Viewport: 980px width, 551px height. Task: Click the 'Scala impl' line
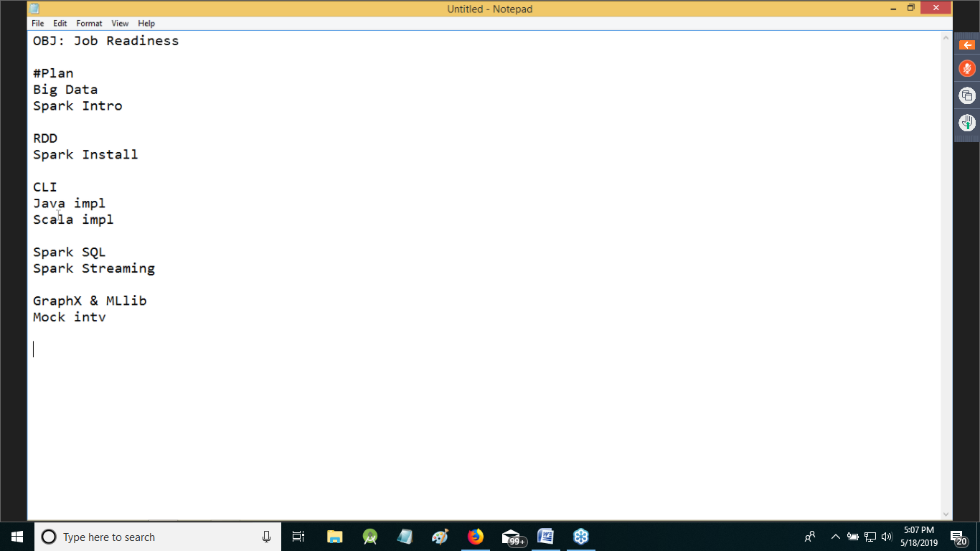[x=73, y=220]
